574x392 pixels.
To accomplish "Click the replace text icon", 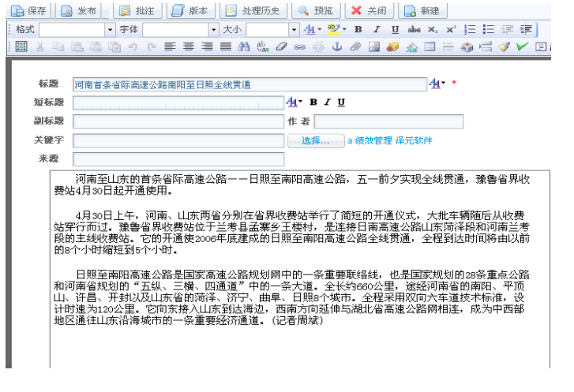I will [262, 47].
